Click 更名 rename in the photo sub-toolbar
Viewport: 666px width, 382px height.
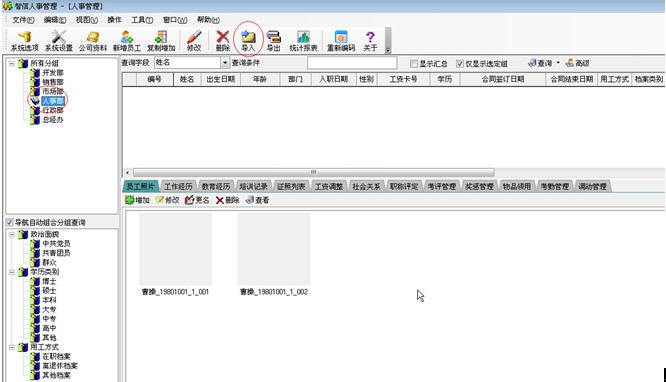point(197,200)
